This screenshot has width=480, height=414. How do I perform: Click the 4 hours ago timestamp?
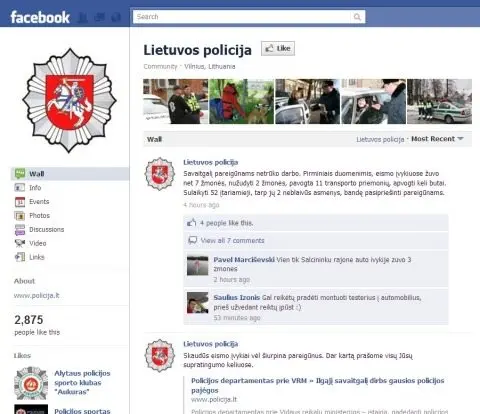coord(201,205)
